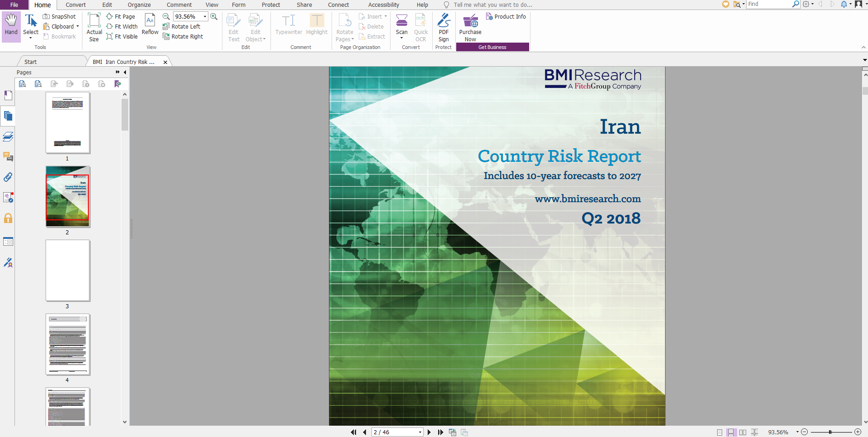Image resolution: width=868 pixels, height=437 pixels.
Task: Open the Organize ribbon tab
Action: point(139,5)
